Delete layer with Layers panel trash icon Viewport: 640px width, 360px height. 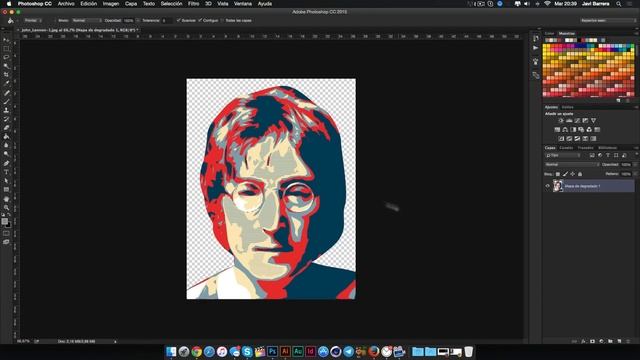tap(628, 341)
